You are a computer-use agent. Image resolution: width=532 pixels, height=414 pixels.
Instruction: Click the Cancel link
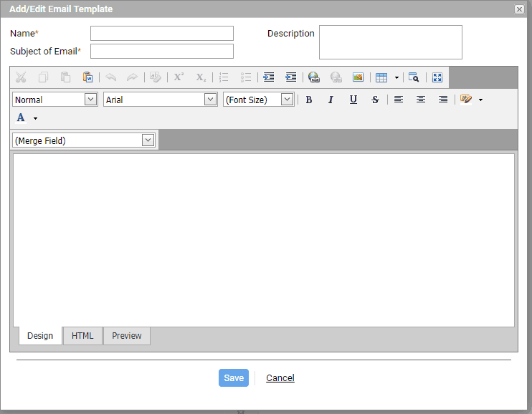[280, 377]
